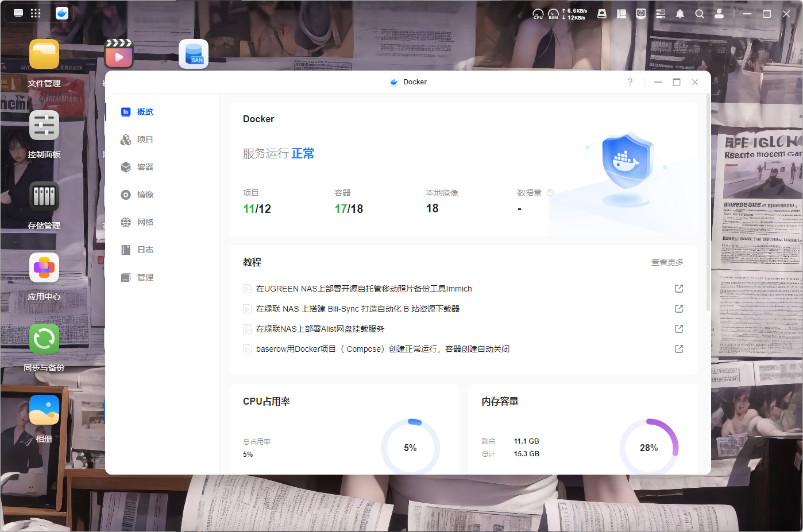Click the widget layout icon in top bar
The height and width of the screenshot is (532, 803).
pos(621,14)
